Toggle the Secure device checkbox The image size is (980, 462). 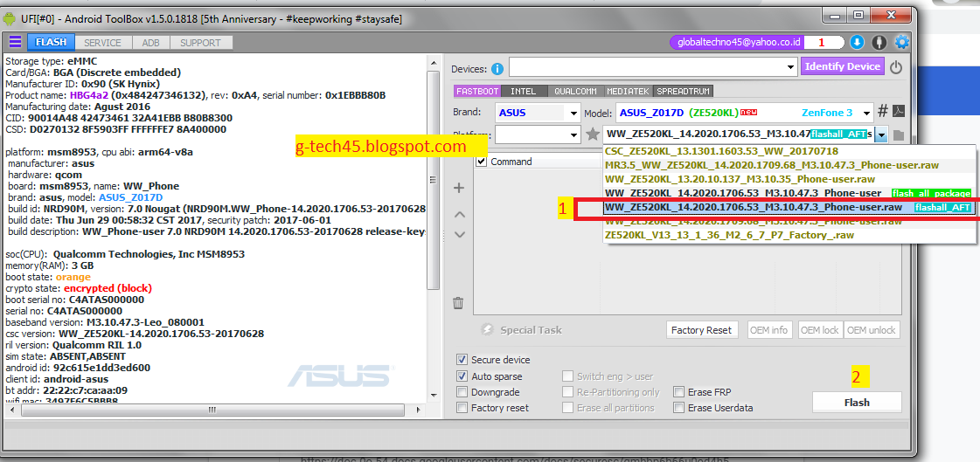click(x=462, y=360)
